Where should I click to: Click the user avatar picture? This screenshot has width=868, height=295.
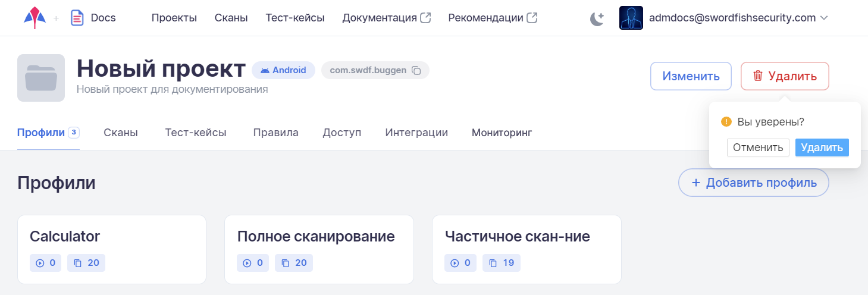(631, 18)
